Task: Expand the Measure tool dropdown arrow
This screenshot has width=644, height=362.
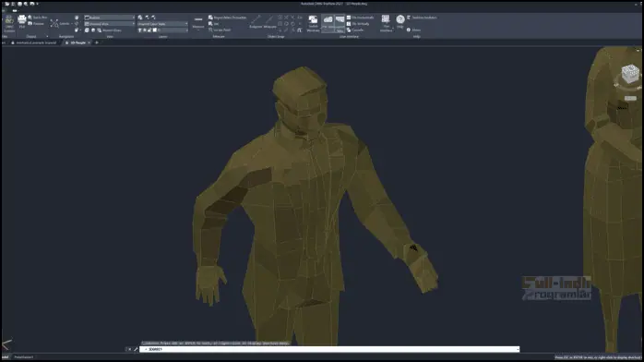Action: click(198, 30)
